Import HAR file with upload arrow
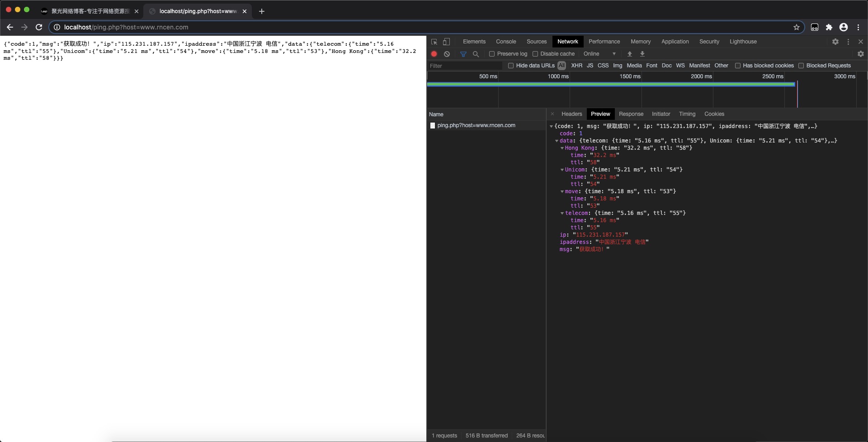 pos(630,54)
